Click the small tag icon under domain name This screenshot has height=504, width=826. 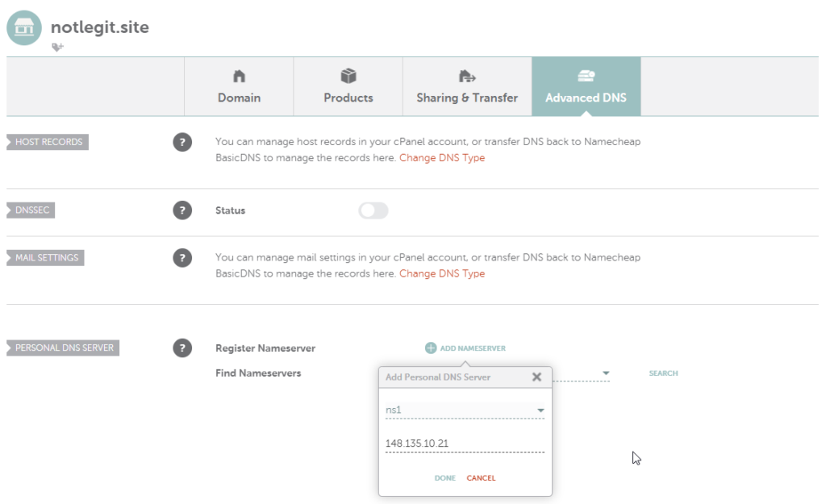pyautogui.click(x=56, y=48)
